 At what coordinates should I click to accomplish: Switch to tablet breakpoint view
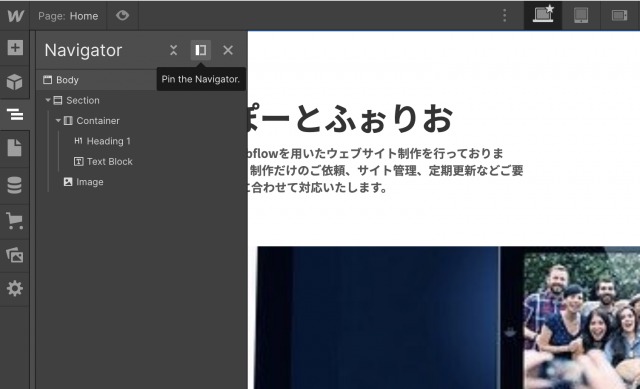581,16
